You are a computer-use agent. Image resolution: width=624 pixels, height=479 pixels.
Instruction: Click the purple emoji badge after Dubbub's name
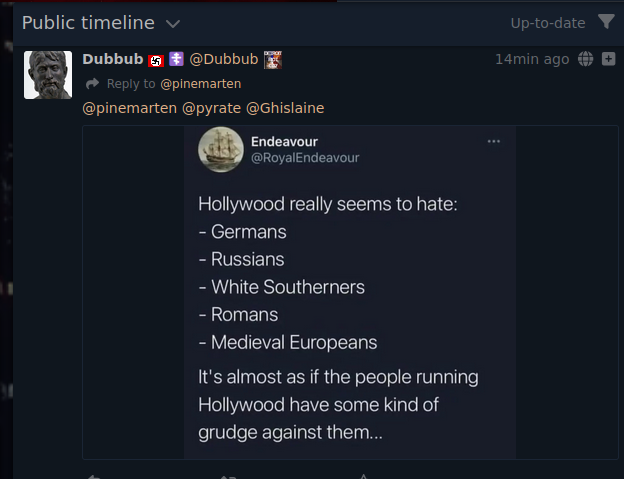176,60
